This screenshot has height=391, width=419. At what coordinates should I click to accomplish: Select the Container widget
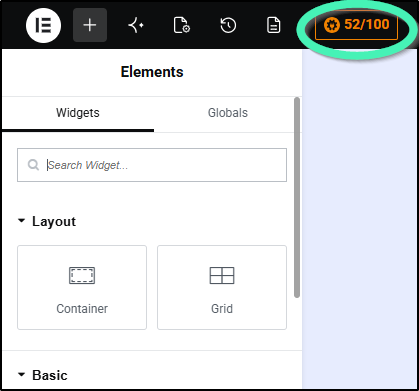point(82,287)
